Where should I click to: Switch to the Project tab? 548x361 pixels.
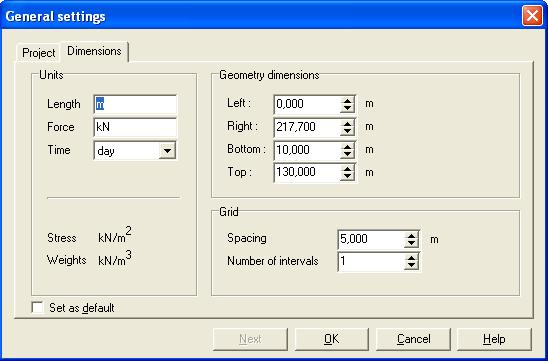pyautogui.click(x=38, y=53)
